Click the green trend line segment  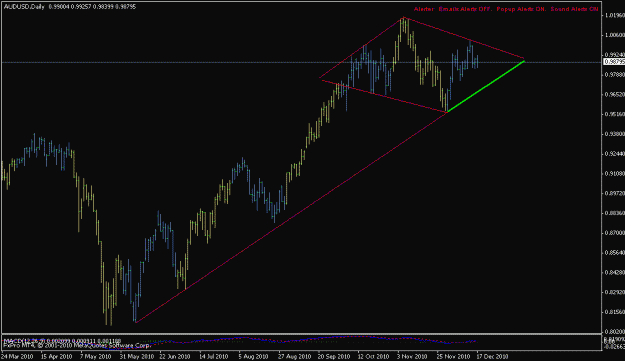[x=486, y=86]
